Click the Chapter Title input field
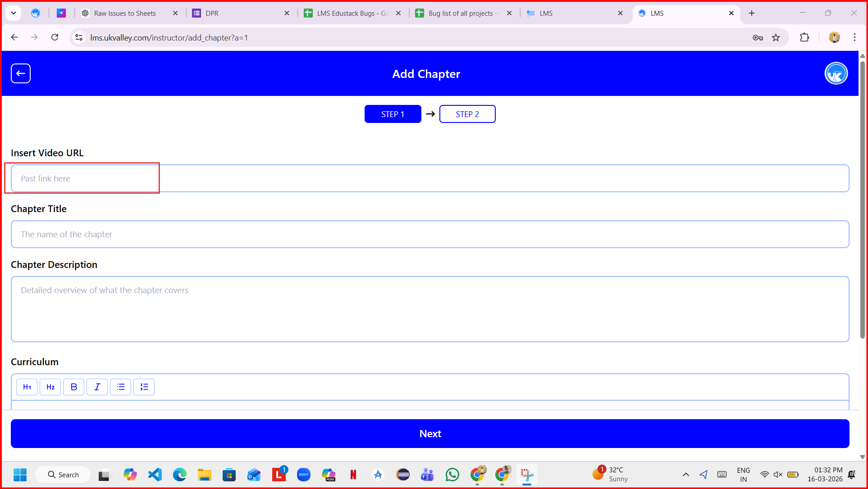Viewport: 868px width, 489px height. (430, 234)
